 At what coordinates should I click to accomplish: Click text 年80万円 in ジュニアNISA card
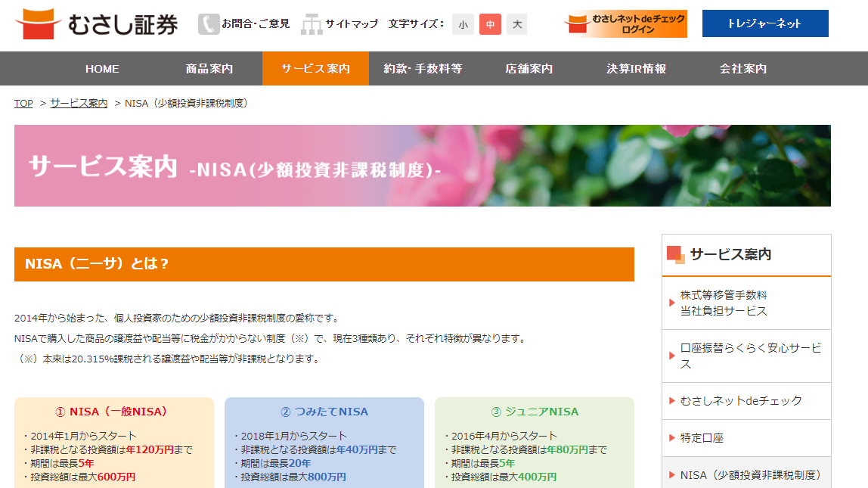pos(567,449)
